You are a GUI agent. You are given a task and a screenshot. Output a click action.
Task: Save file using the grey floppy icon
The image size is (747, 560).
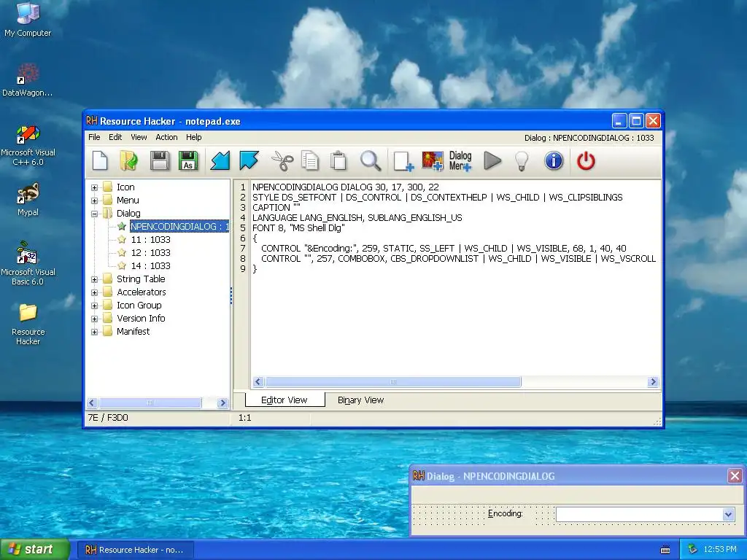click(x=160, y=161)
